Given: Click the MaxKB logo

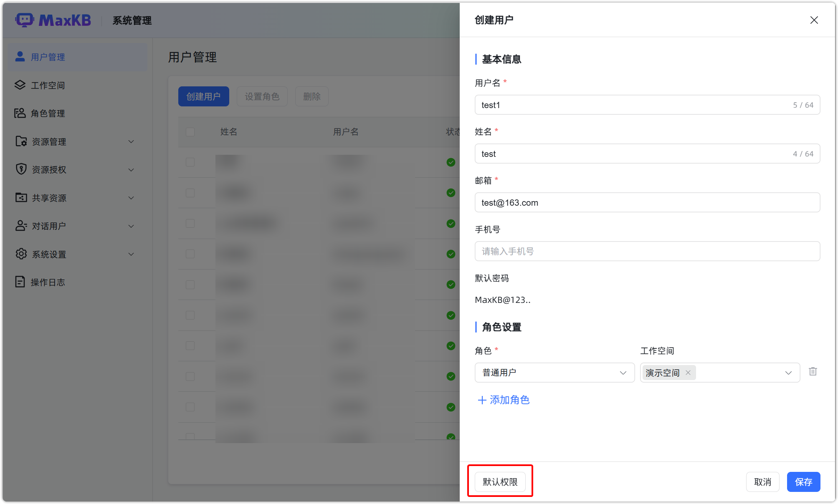Looking at the screenshot, I should tap(53, 20).
